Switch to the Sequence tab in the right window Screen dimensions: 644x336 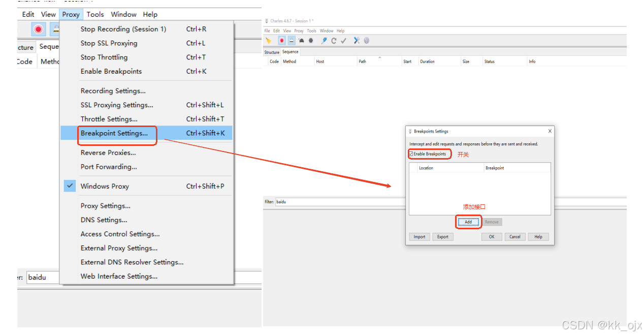(x=291, y=52)
